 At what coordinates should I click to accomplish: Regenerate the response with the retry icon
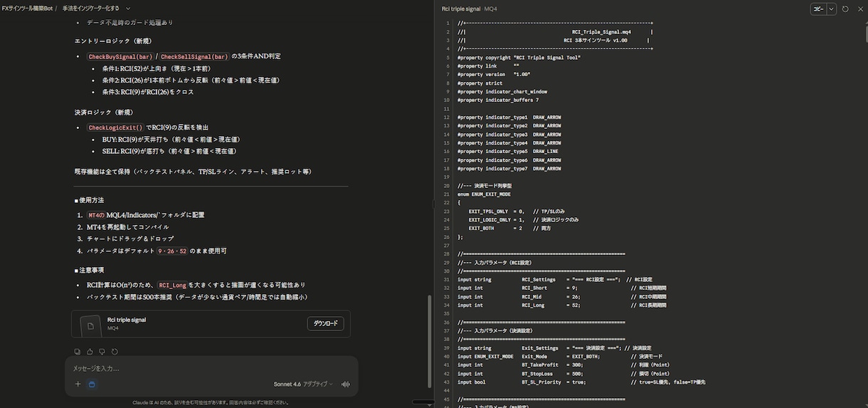pyautogui.click(x=115, y=352)
